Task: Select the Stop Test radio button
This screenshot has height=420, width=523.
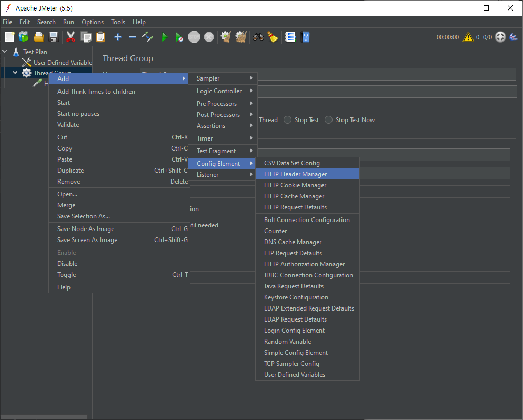Action: [287, 120]
